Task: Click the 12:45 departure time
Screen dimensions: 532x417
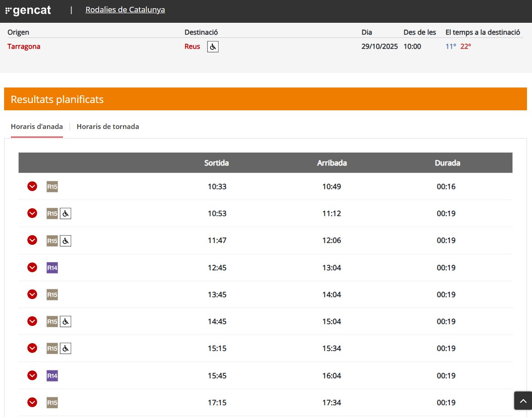Action: pos(217,268)
